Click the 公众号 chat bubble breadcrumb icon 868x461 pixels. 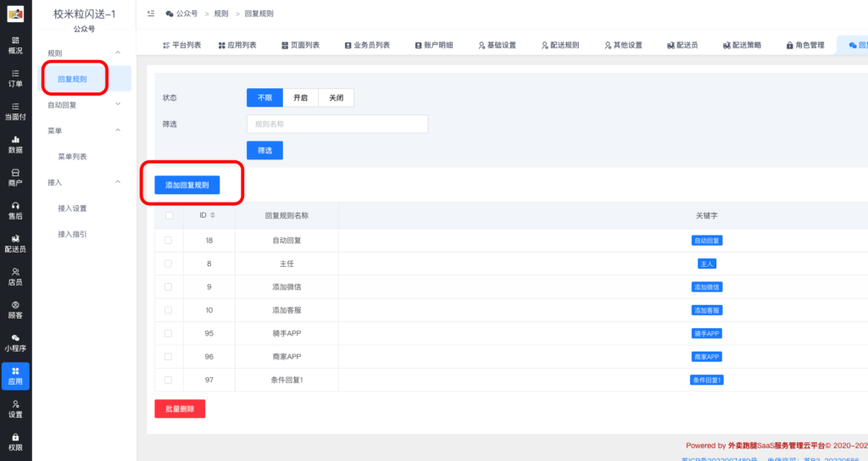point(170,14)
